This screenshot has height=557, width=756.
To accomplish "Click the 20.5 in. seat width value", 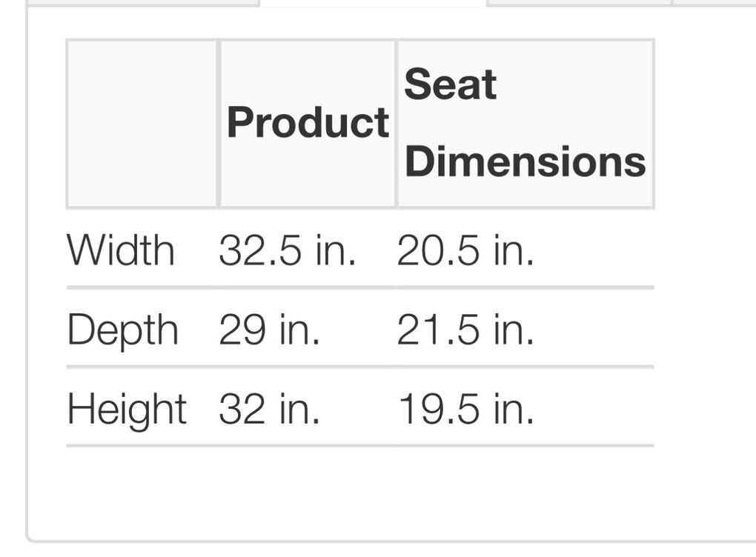I will tap(465, 250).
